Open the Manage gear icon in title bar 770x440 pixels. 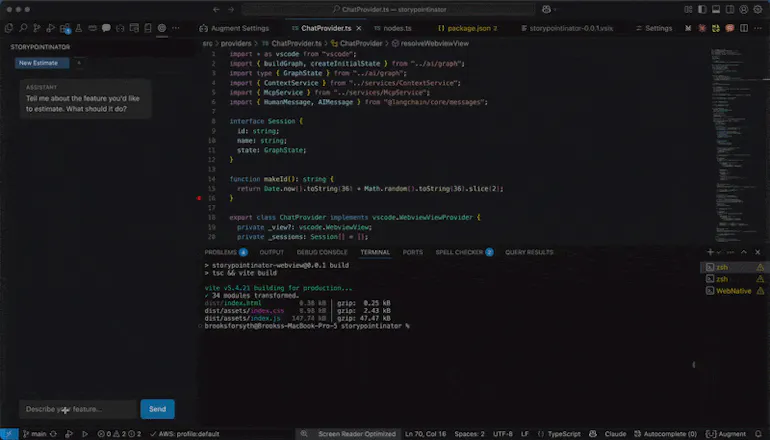758,9
